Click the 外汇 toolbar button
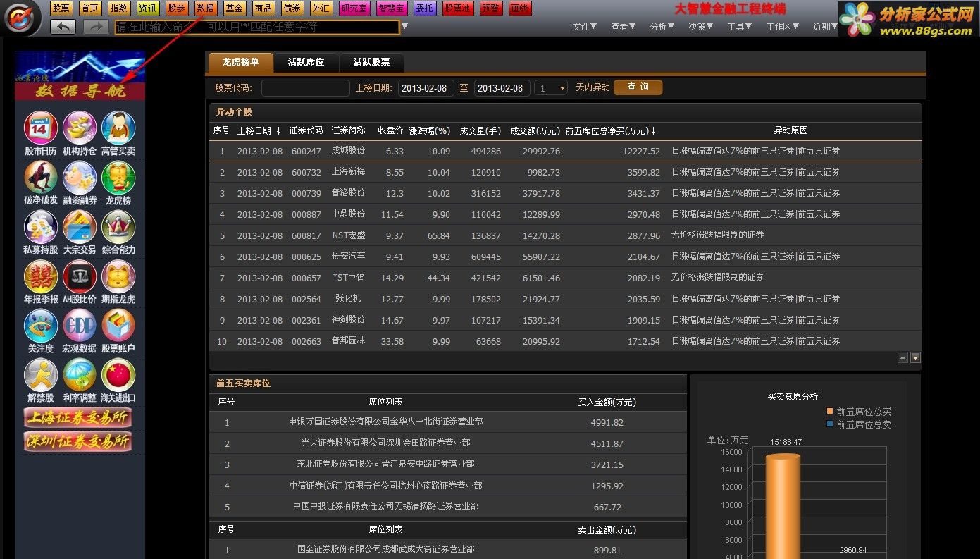980x559 pixels. coord(321,8)
